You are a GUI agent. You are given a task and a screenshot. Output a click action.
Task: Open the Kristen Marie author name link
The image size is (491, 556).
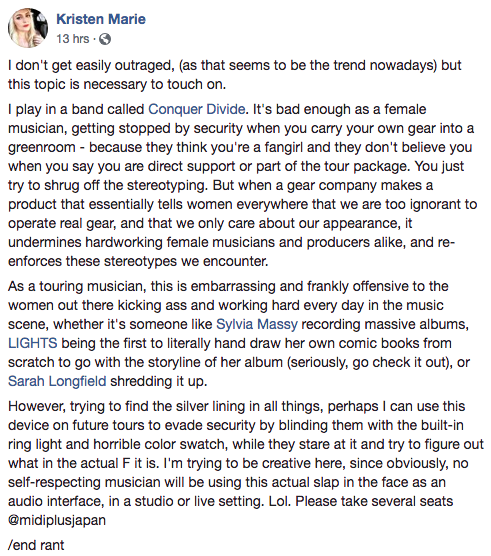click(x=101, y=19)
